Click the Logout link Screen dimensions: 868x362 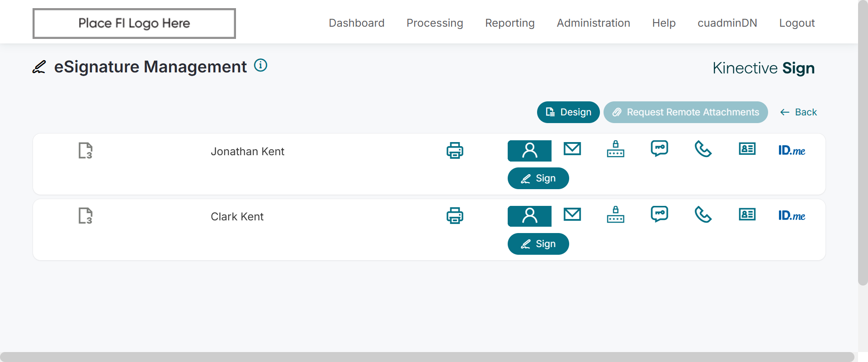(797, 23)
